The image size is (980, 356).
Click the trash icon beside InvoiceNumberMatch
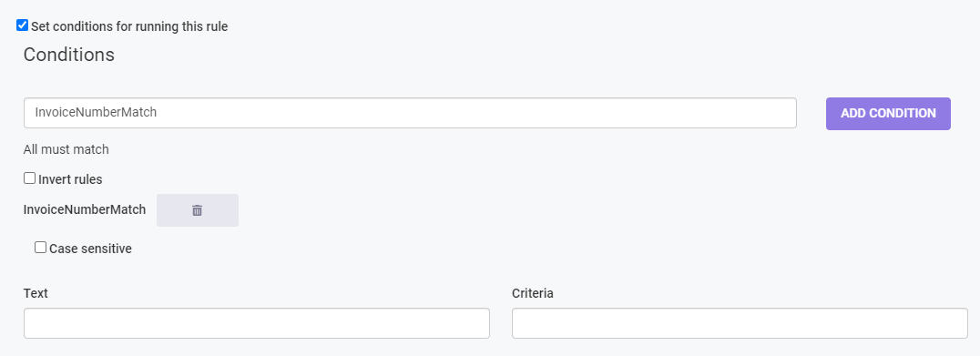tap(197, 210)
